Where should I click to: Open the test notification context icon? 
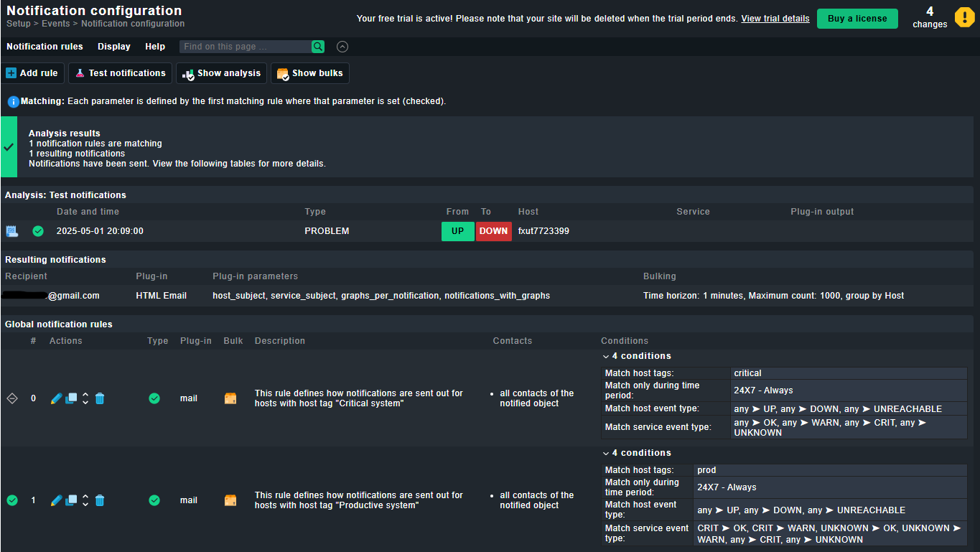12,231
